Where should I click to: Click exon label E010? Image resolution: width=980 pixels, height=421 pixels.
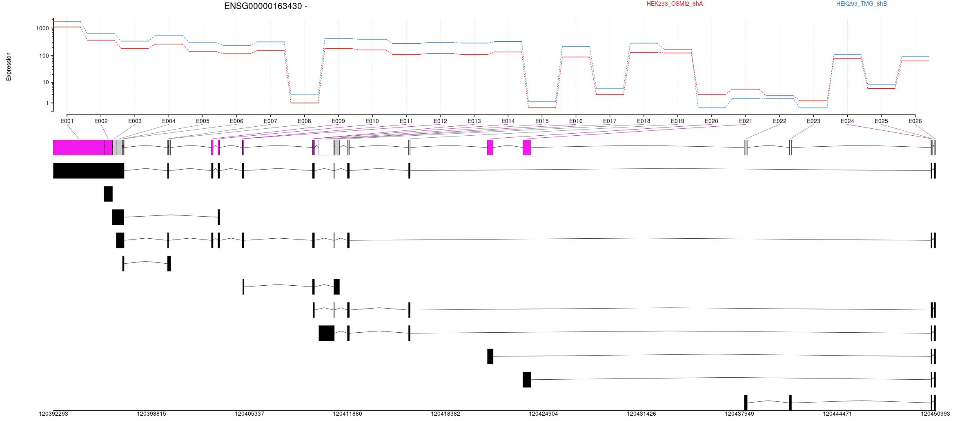point(372,121)
